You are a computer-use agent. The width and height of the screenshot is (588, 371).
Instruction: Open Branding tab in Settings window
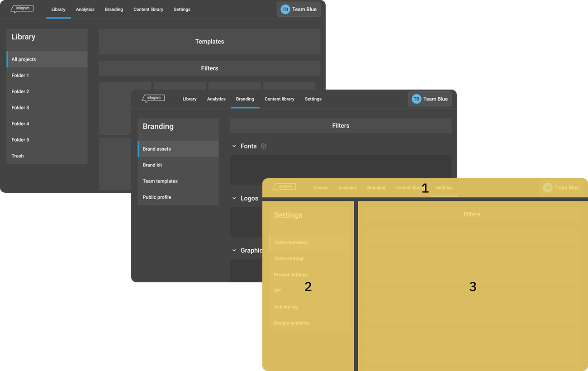(x=376, y=188)
